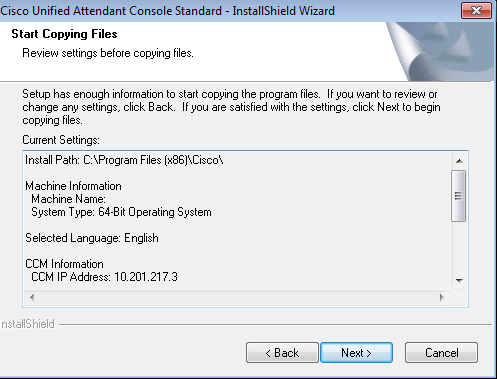Click the horizontal scroll right arrow
Viewport: 497px width, 379px height.
442,297
